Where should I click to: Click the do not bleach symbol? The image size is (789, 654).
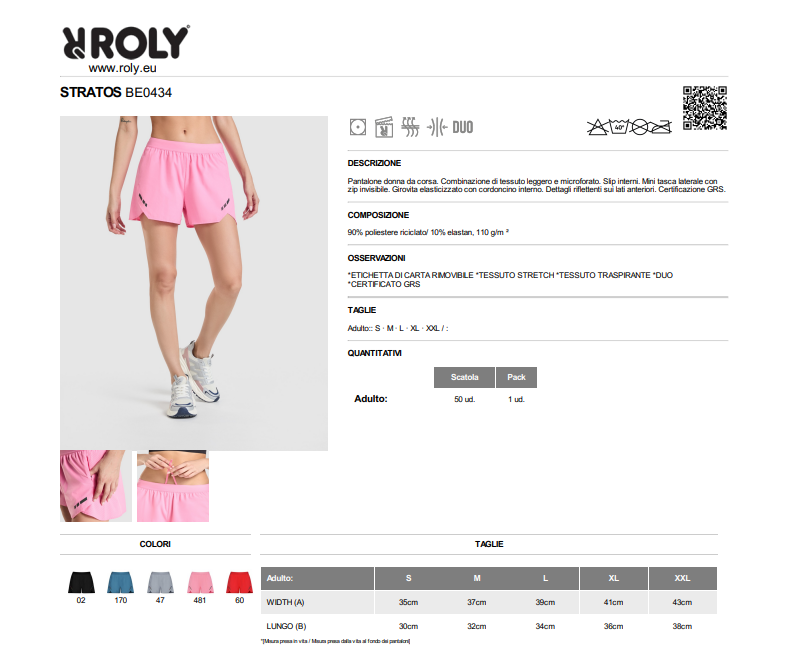click(x=597, y=127)
